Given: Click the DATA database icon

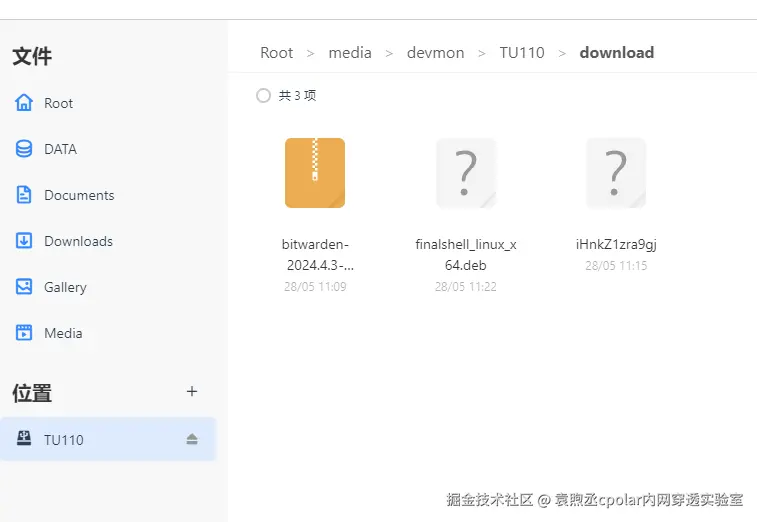Looking at the screenshot, I should point(24,149).
